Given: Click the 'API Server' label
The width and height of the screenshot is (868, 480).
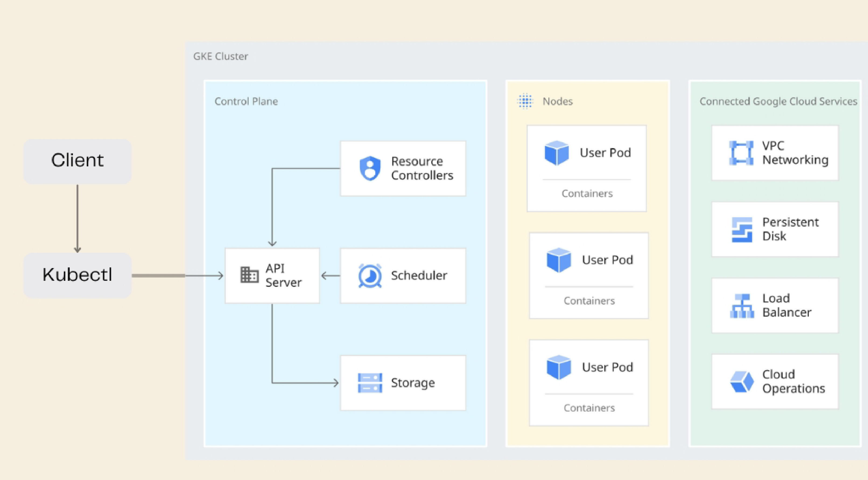Looking at the screenshot, I should [x=283, y=275].
